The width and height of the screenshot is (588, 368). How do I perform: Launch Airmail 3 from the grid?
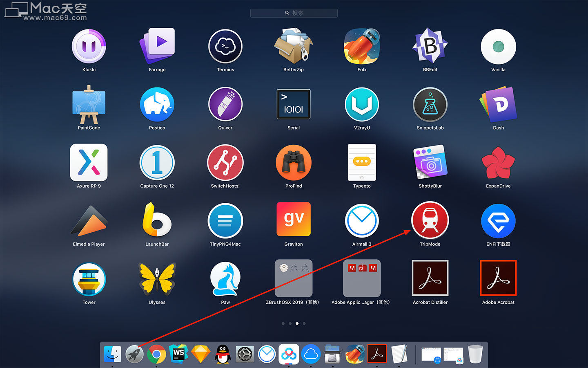click(x=362, y=221)
